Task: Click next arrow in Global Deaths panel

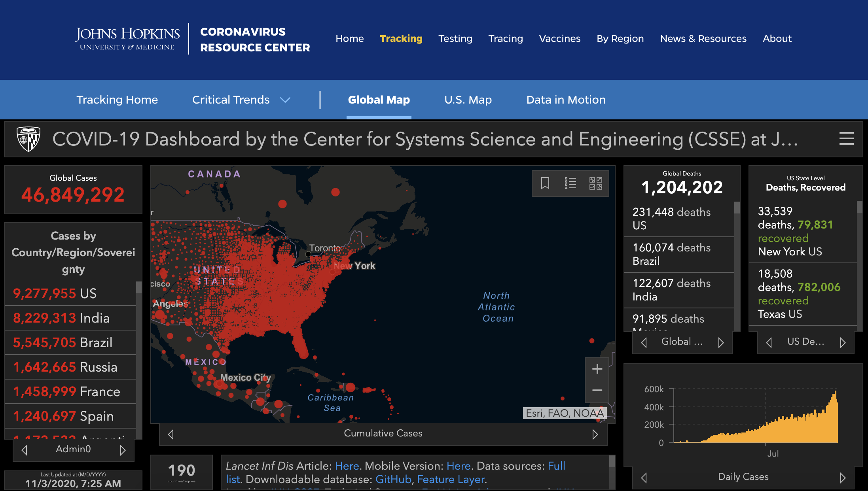Action: (721, 342)
